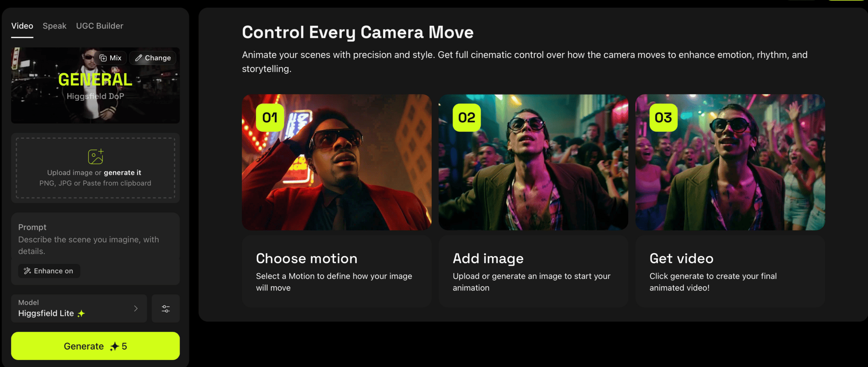Click the magic wand Enhance icon

[27, 271]
